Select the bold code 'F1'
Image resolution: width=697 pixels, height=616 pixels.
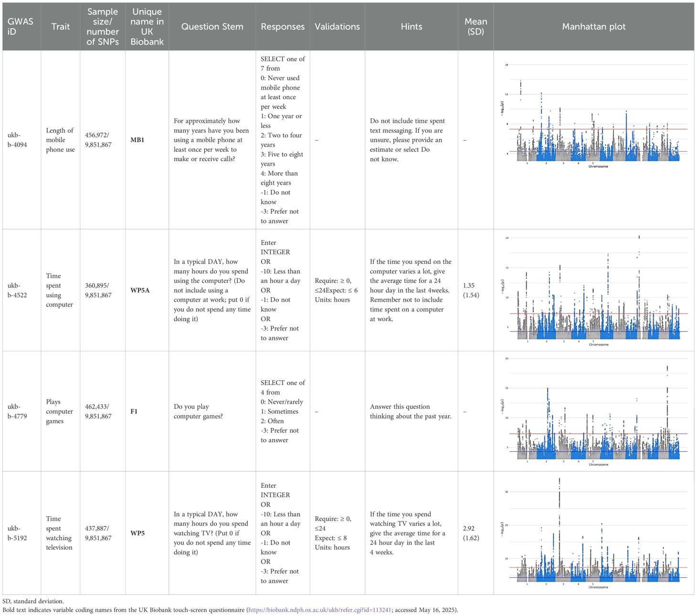(134, 411)
